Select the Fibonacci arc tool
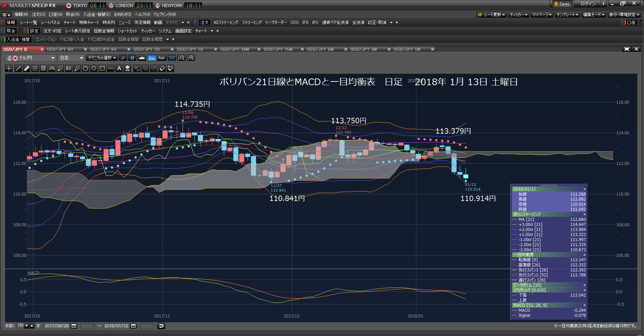This screenshot has height=336, width=644. click(x=52, y=68)
